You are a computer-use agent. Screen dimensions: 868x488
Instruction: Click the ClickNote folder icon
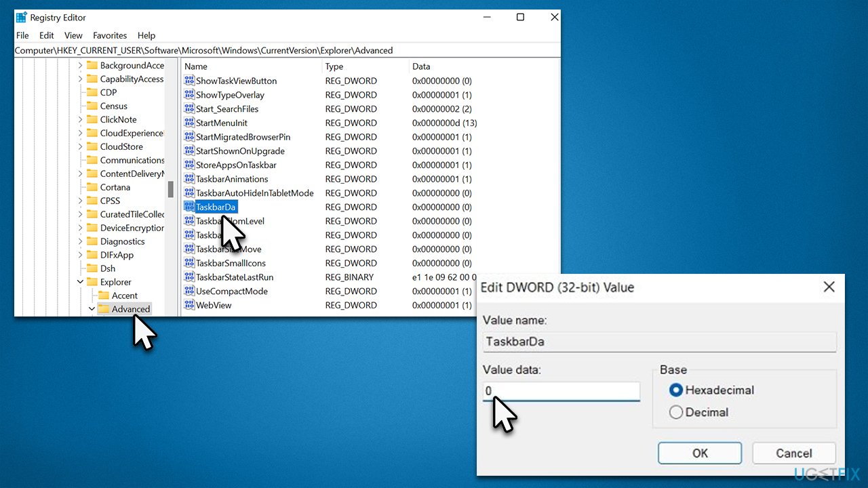pyautogui.click(x=92, y=119)
